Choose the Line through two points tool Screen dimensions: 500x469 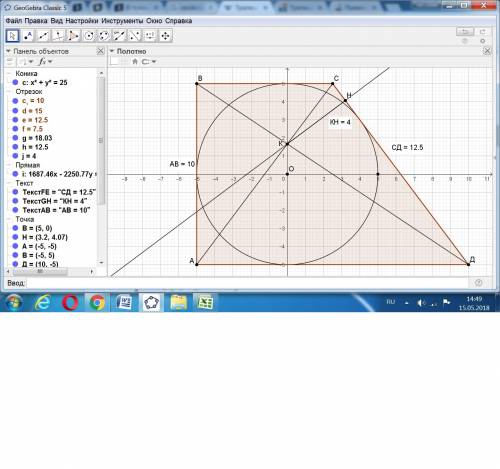[43, 36]
